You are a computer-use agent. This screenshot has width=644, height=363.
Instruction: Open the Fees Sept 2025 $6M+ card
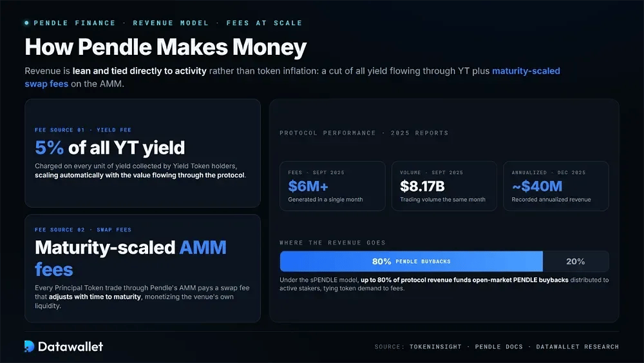point(332,186)
